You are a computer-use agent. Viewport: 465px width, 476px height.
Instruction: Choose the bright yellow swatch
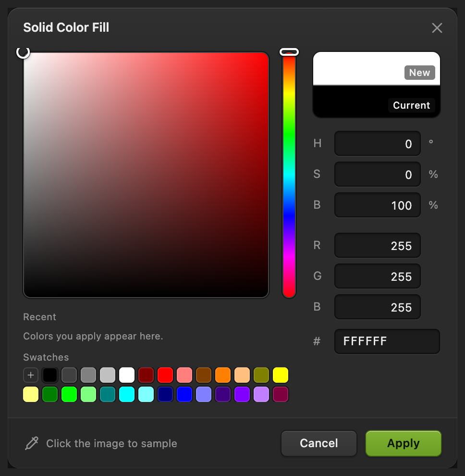pyautogui.click(x=280, y=375)
